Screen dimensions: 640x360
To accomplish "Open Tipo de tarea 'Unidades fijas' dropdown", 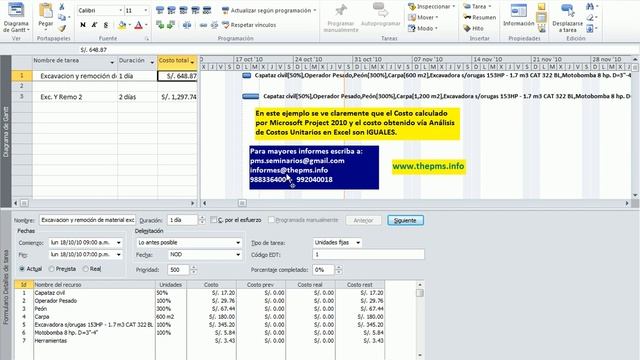I will tap(358, 243).
